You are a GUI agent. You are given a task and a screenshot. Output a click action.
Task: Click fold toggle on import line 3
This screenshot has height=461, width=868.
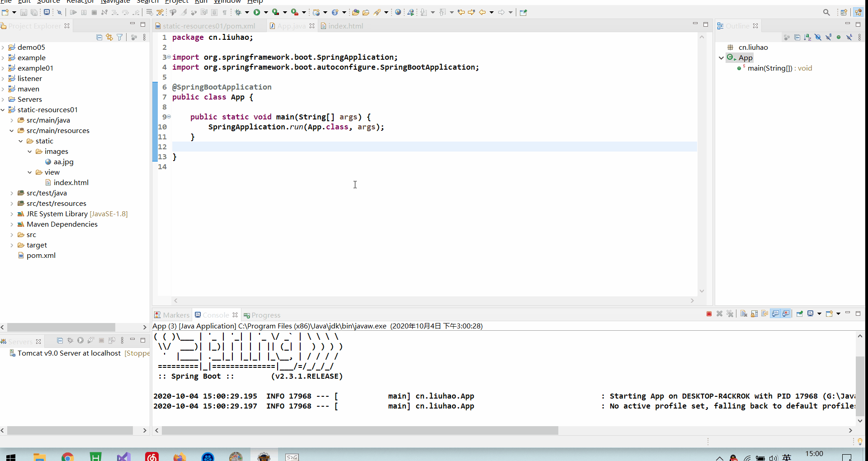pyautogui.click(x=169, y=57)
